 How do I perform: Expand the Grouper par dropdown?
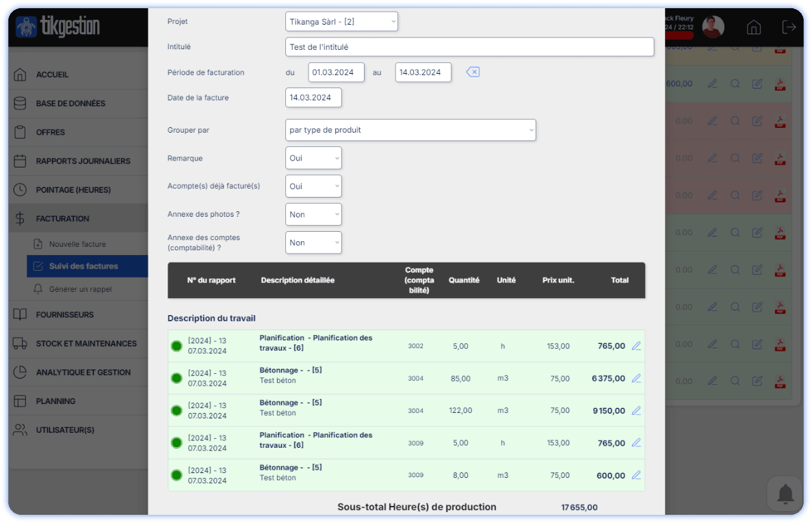pos(410,130)
